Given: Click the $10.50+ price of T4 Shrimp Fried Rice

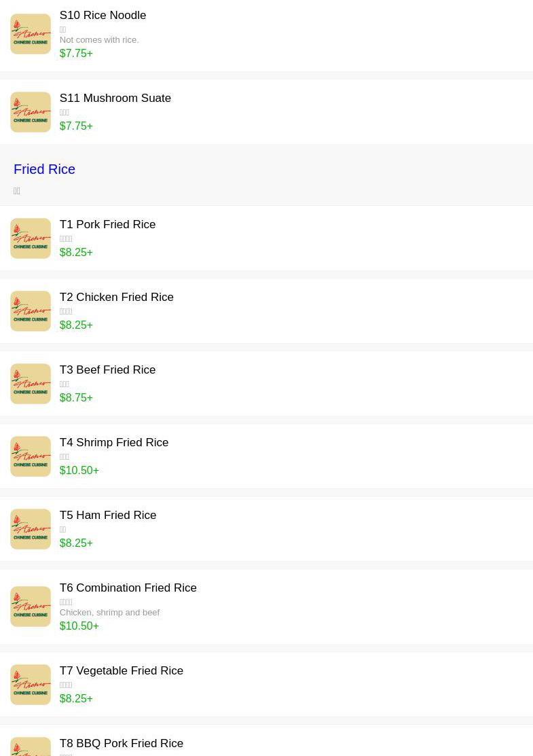Looking at the screenshot, I should (x=79, y=470).
